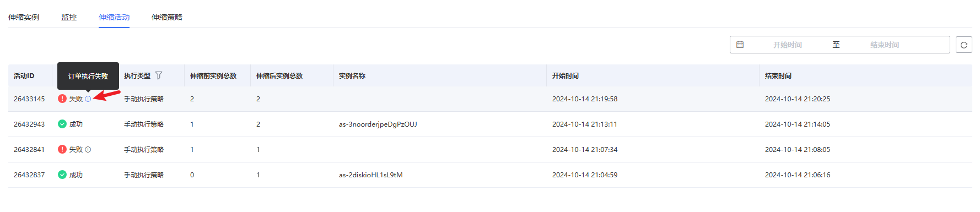
Task: Click the 结束时间 date input
Action: pos(885,45)
